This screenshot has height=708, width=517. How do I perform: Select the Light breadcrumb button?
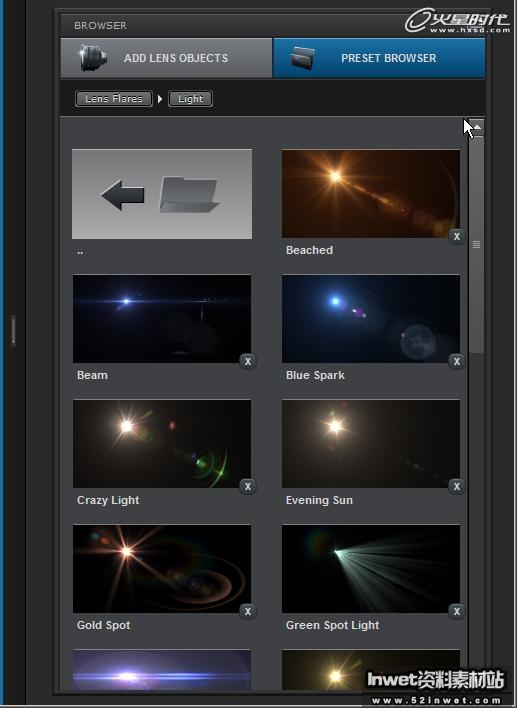point(191,98)
